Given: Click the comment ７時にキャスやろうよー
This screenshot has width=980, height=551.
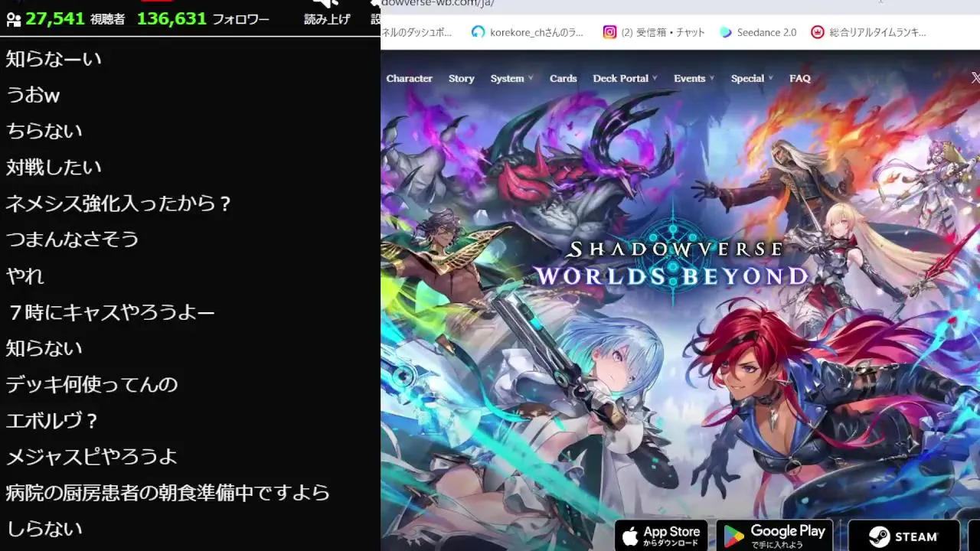Looking at the screenshot, I should 111,311.
